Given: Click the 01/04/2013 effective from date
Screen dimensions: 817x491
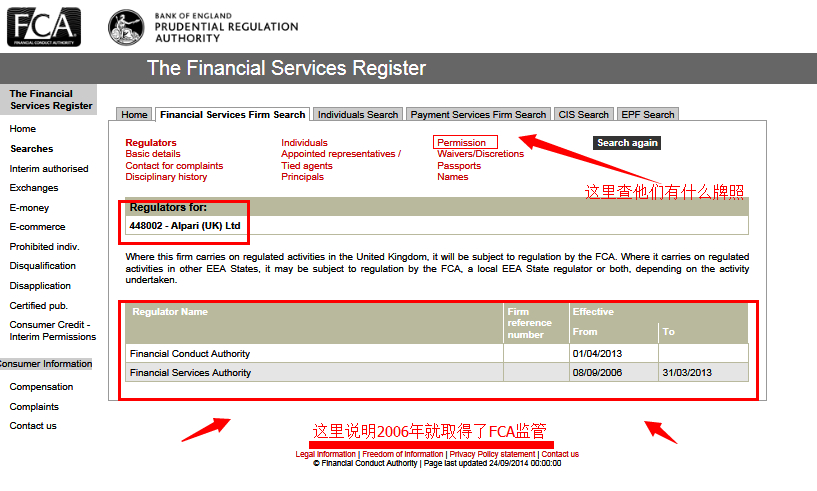Looking at the screenshot, I should pos(597,353).
